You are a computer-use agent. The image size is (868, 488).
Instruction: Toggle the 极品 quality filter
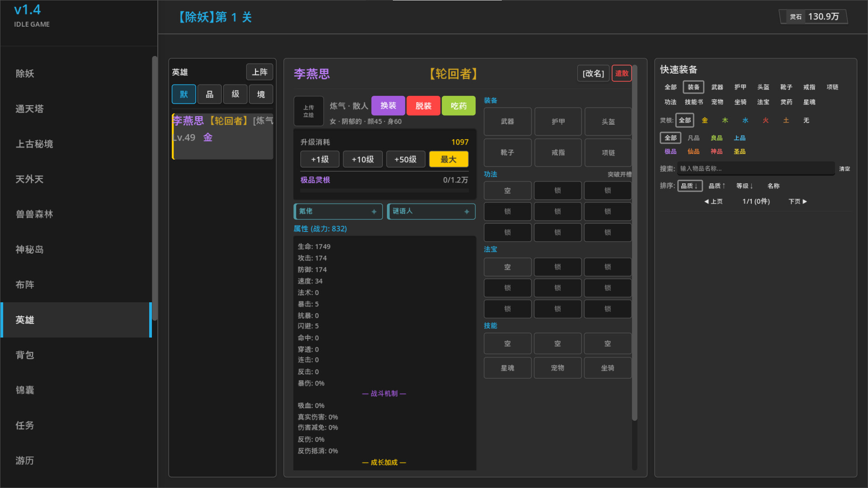(x=670, y=151)
